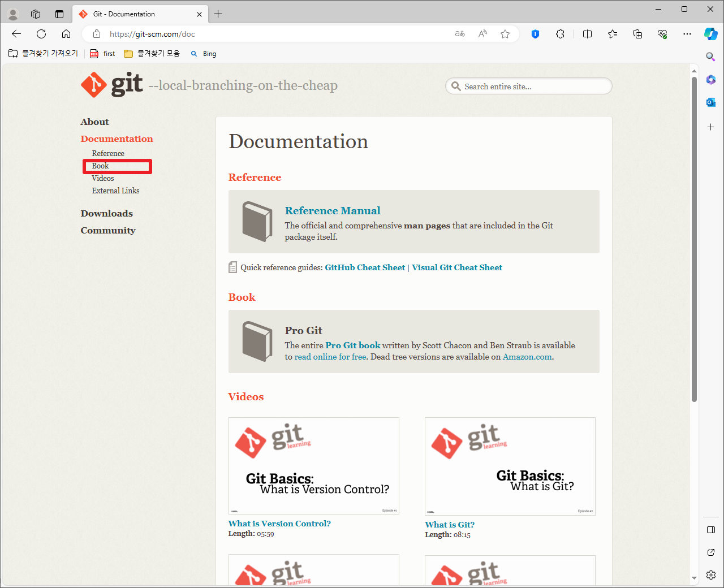This screenshot has width=724, height=588.
Task: Open the Bitwarden shield extension icon
Action: point(535,34)
